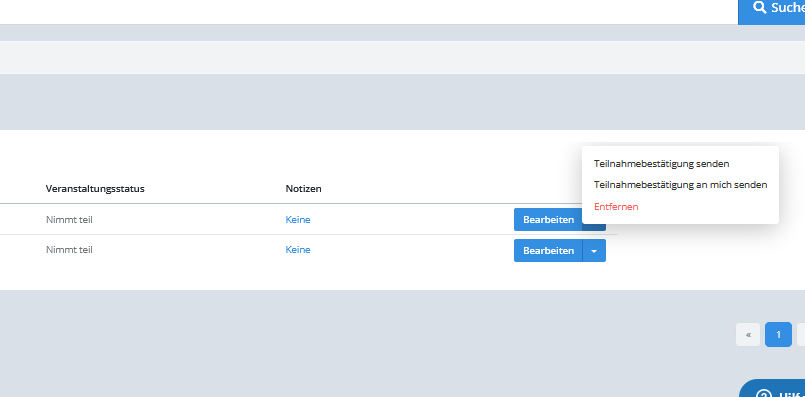
Task: Open Keine notes link in second row
Action: click(x=298, y=250)
